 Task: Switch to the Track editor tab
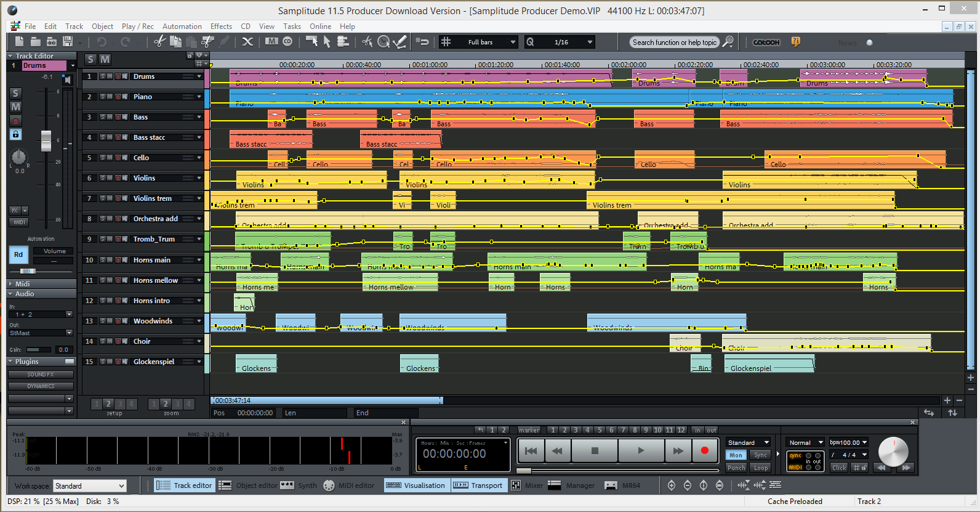click(184, 486)
